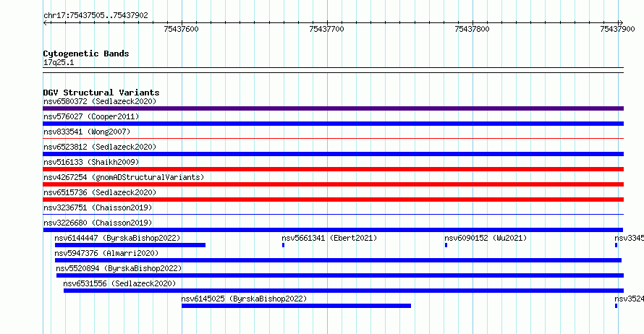Click the nsv6523812 (Sedlazeck2020) label
Screen dimensions: 644x334
click(100, 147)
